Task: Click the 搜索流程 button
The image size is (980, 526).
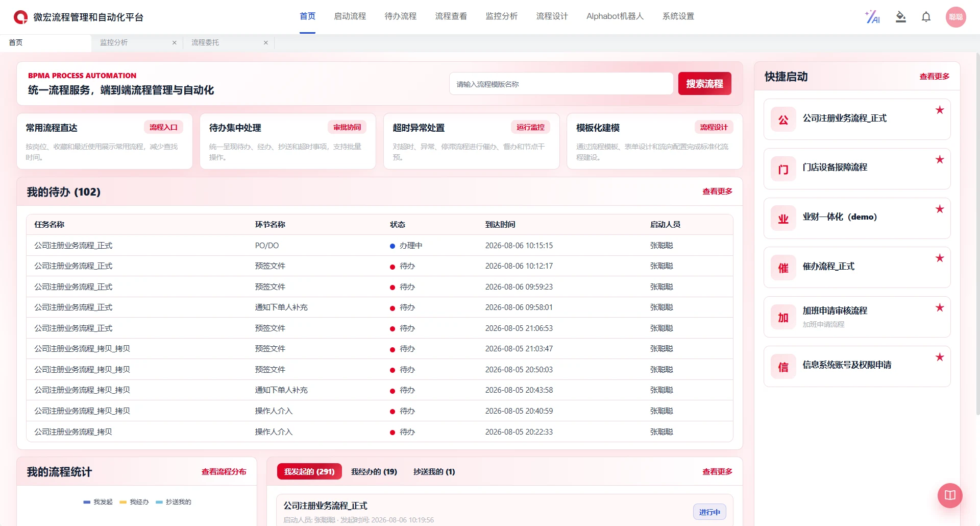Action: [x=704, y=84]
